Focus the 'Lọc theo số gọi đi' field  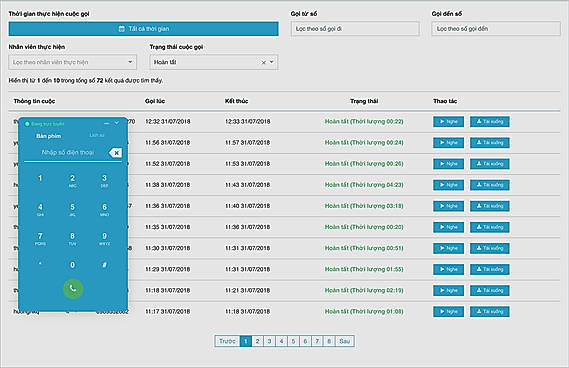click(355, 29)
